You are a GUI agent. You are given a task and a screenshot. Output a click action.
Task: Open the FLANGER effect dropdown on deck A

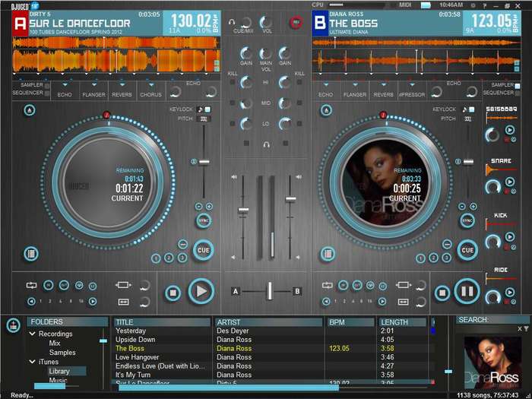94,84
